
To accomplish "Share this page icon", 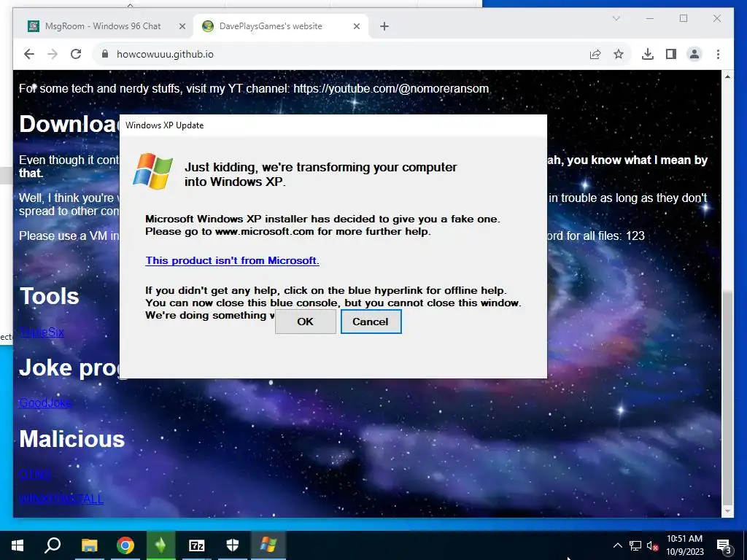I will click(595, 54).
